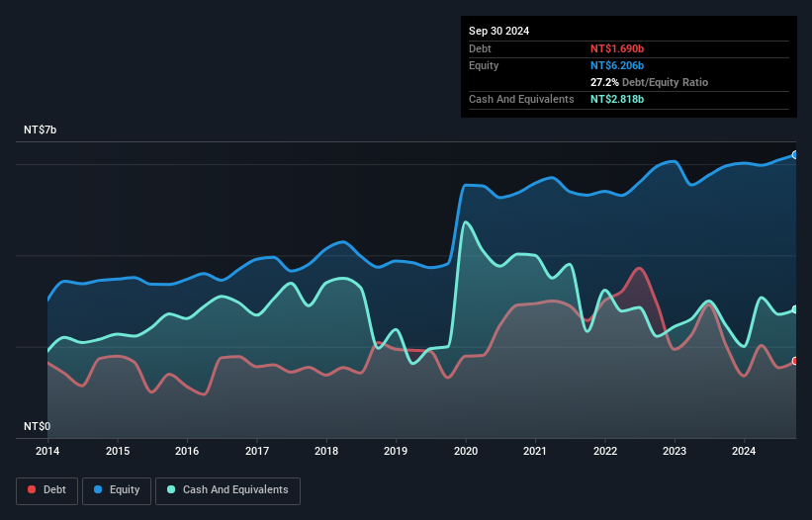This screenshot has width=812, height=520.
Task: Click the Cash value NT$2.818b
Action: point(617,99)
